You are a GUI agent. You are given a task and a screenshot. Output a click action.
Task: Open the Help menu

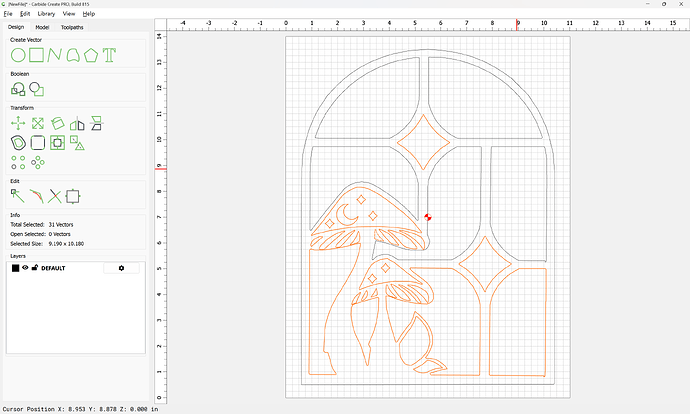tap(89, 14)
